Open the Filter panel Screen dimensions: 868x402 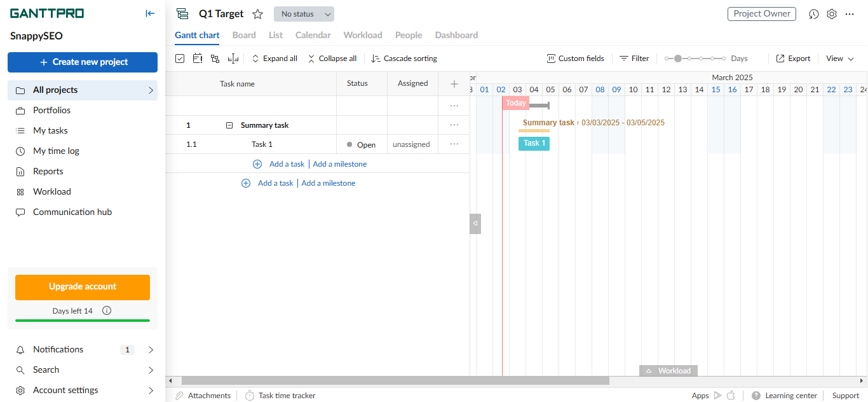click(634, 59)
